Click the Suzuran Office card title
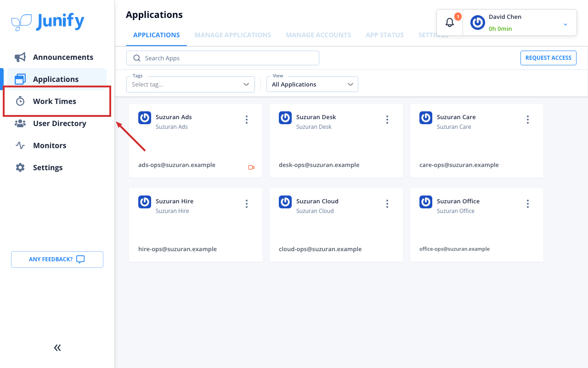The image size is (588, 368). tap(458, 201)
